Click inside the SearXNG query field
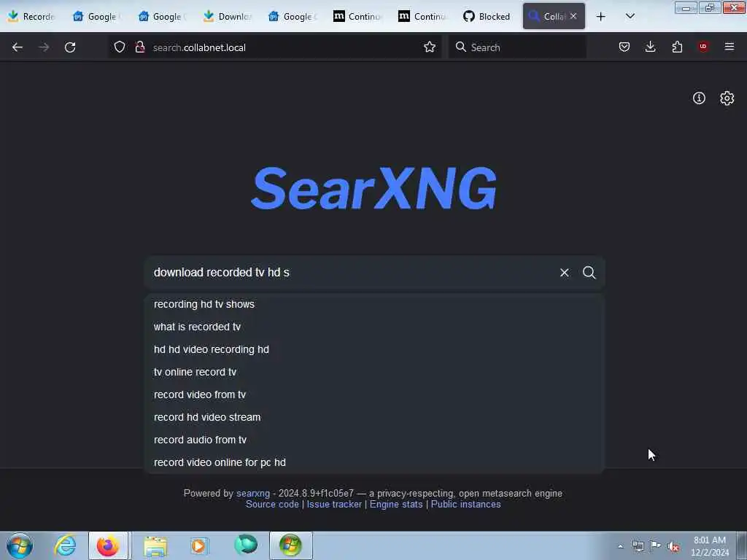 pos(352,273)
